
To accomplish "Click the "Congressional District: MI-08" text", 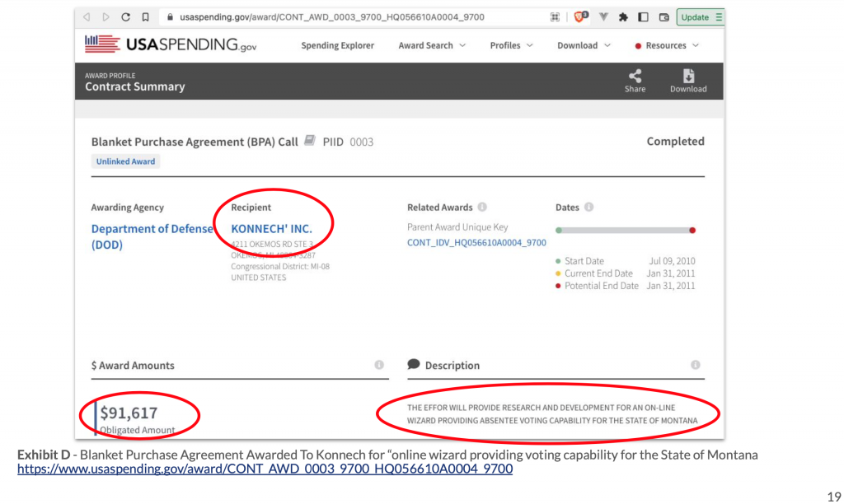I will tap(280, 266).
